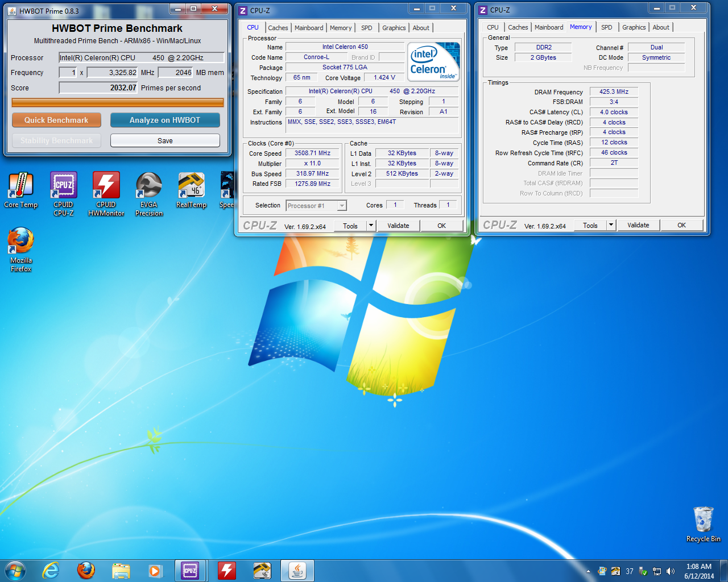Click Tools button in Memory window
This screenshot has width=728, height=582.
click(590, 225)
